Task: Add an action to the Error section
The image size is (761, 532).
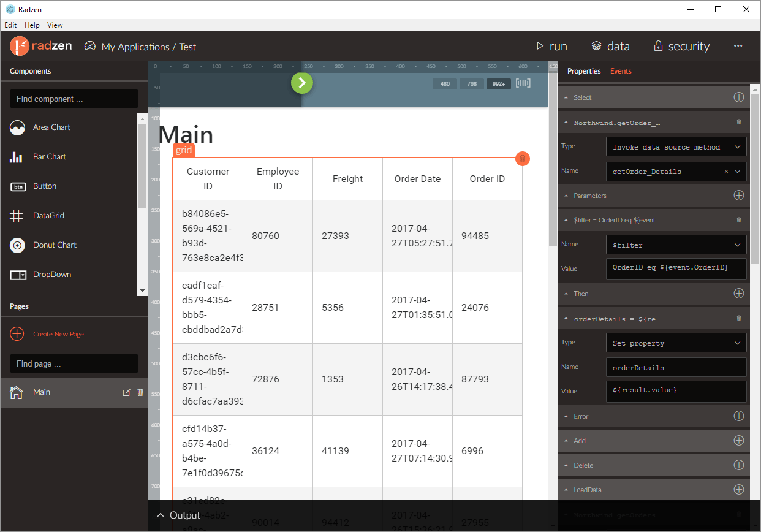Action: tap(739, 416)
